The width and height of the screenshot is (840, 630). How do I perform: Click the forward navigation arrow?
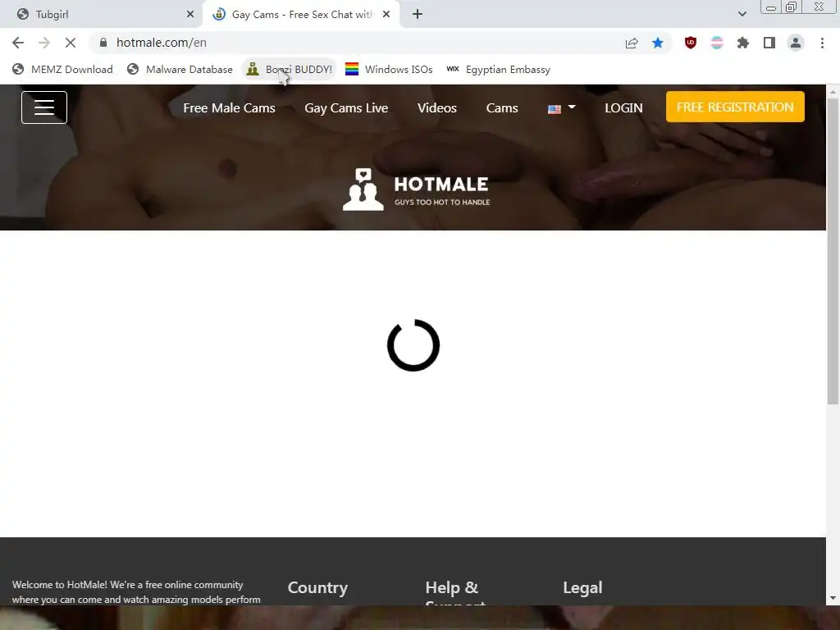click(44, 43)
